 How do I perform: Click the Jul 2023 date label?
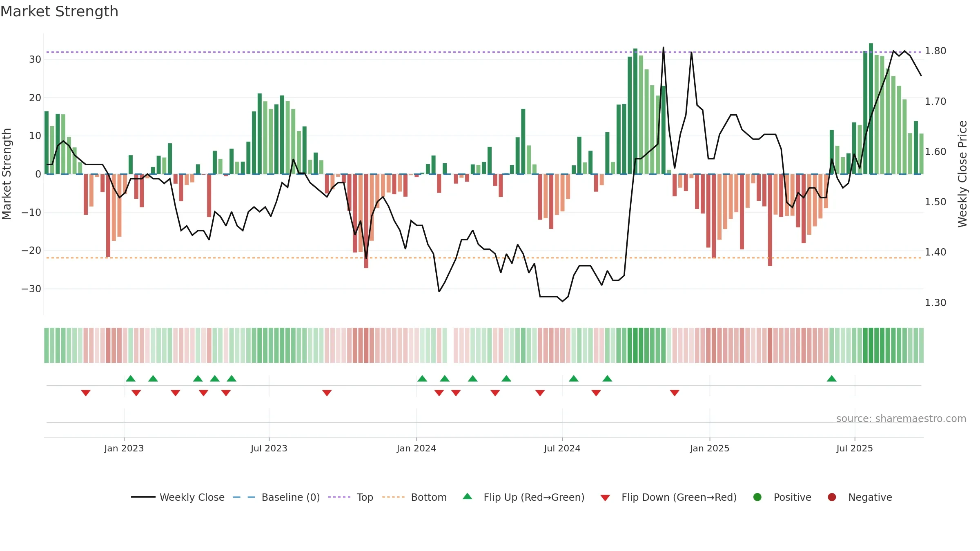[x=269, y=448]
